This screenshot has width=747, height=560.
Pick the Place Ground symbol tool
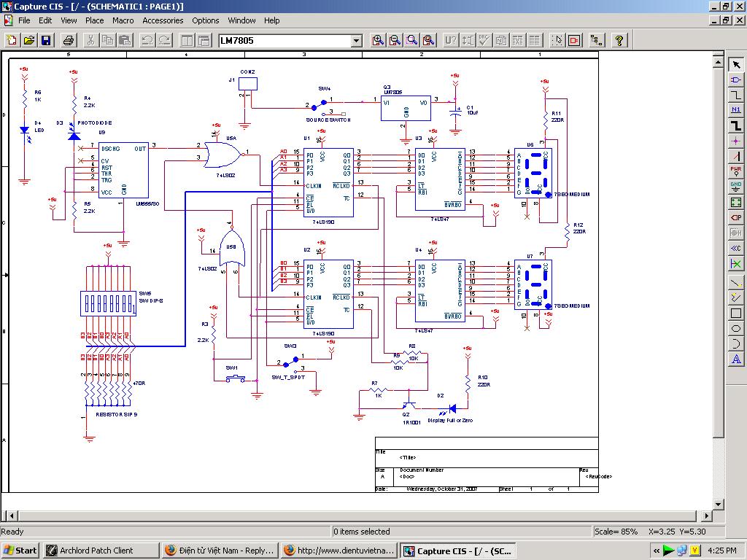click(x=735, y=187)
